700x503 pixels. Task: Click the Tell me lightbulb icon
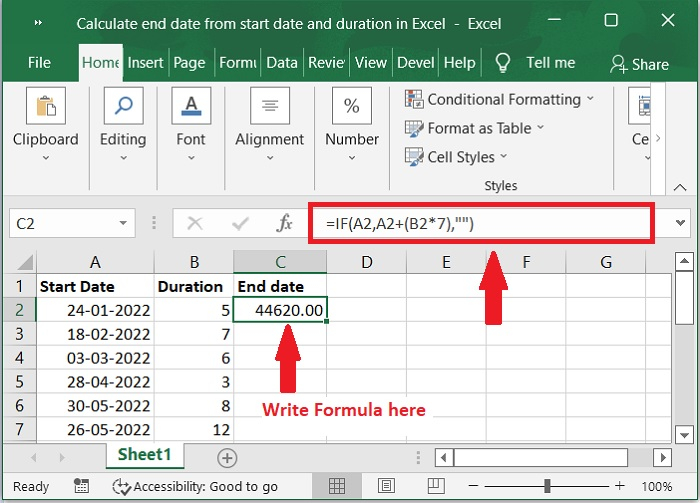[503, 63]
